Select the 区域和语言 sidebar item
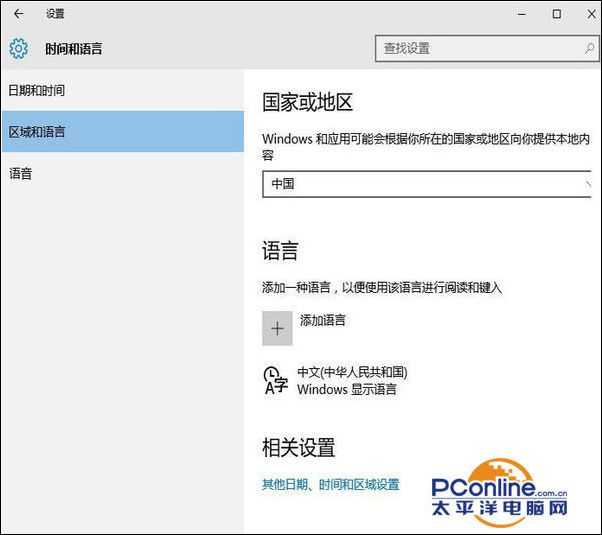The width and height of the screenshot is (602, 535). 37,132
